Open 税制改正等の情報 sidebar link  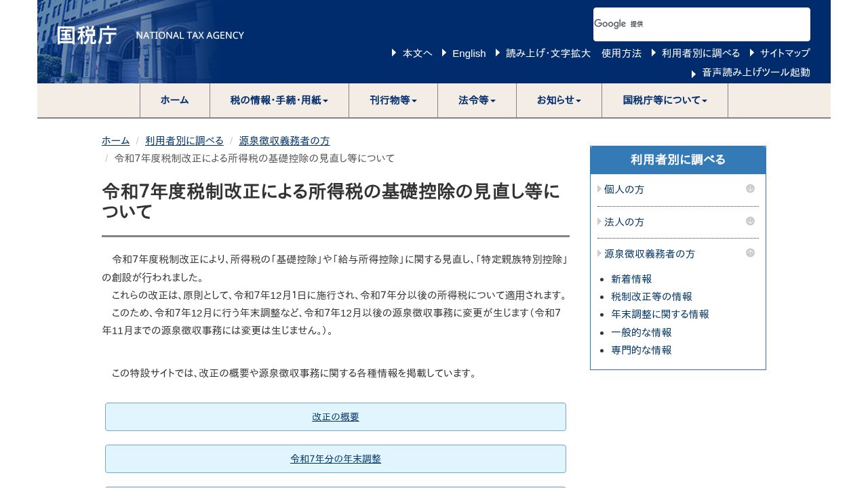(652, 297)
